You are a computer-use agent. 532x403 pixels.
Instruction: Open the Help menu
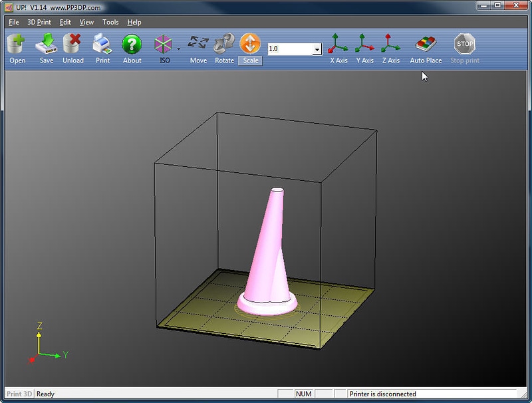[134, 23]
